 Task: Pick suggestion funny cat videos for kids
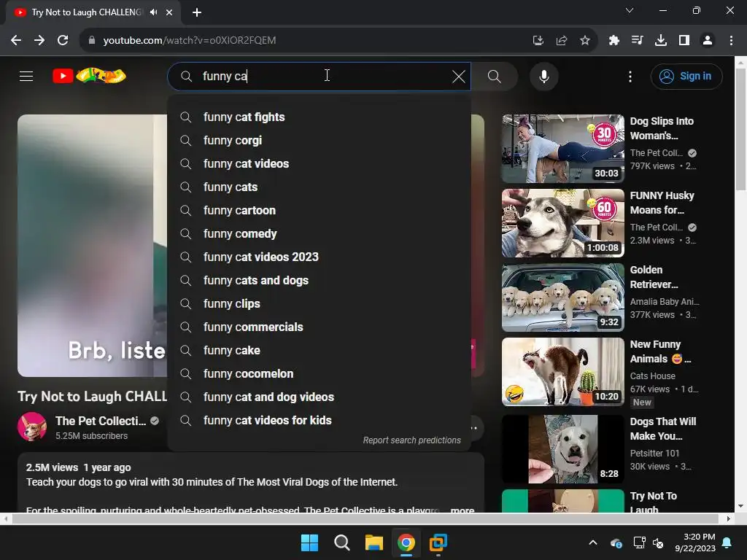320,421
